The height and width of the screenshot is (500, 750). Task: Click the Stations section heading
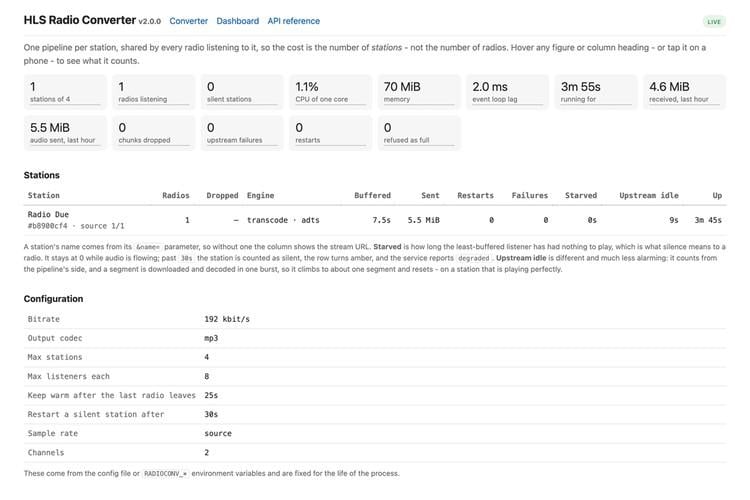42,175
